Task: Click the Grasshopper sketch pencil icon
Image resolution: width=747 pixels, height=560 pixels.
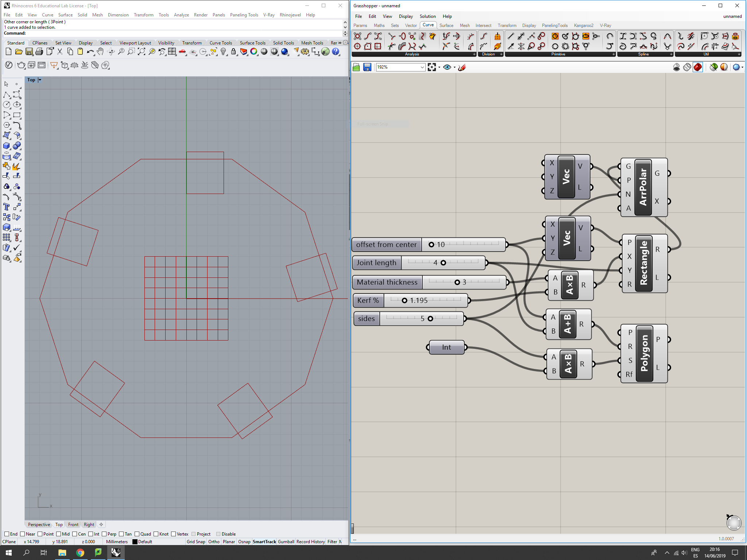Action: (x=462, y=67)
